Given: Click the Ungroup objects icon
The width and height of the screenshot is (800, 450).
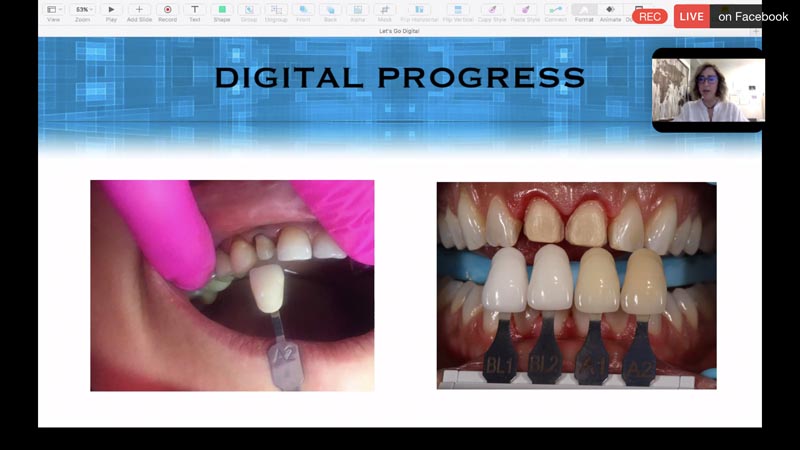Looking at the screenshot, I should coord(275,10).
